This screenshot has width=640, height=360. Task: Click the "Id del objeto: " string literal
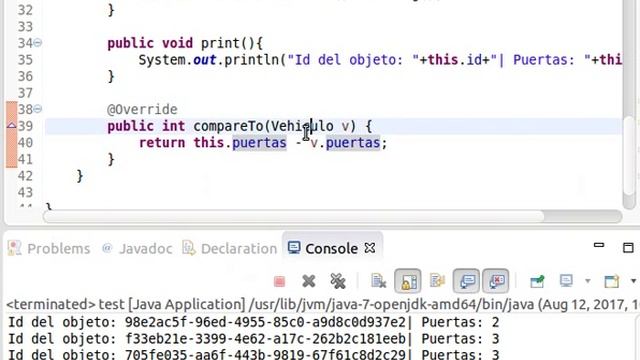pos(353,60)
